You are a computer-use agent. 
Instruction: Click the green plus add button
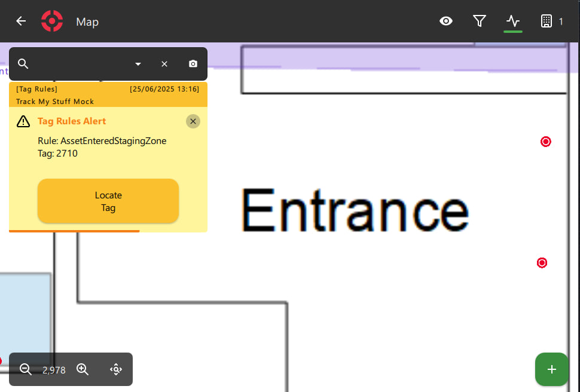tap(551, 369)
